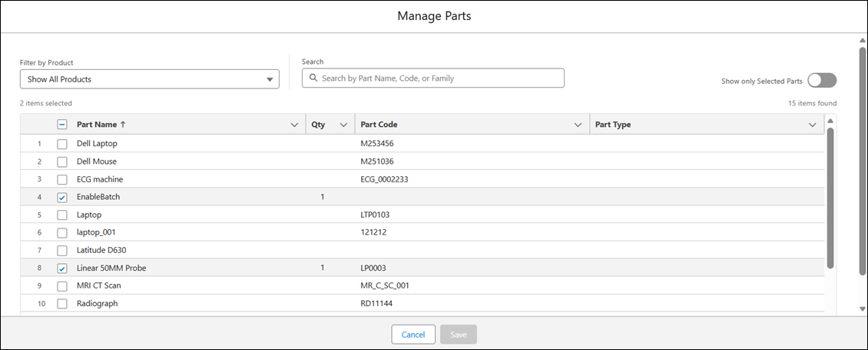
Task: Check the ECG machine checkbox
Action: coord(62,179)
